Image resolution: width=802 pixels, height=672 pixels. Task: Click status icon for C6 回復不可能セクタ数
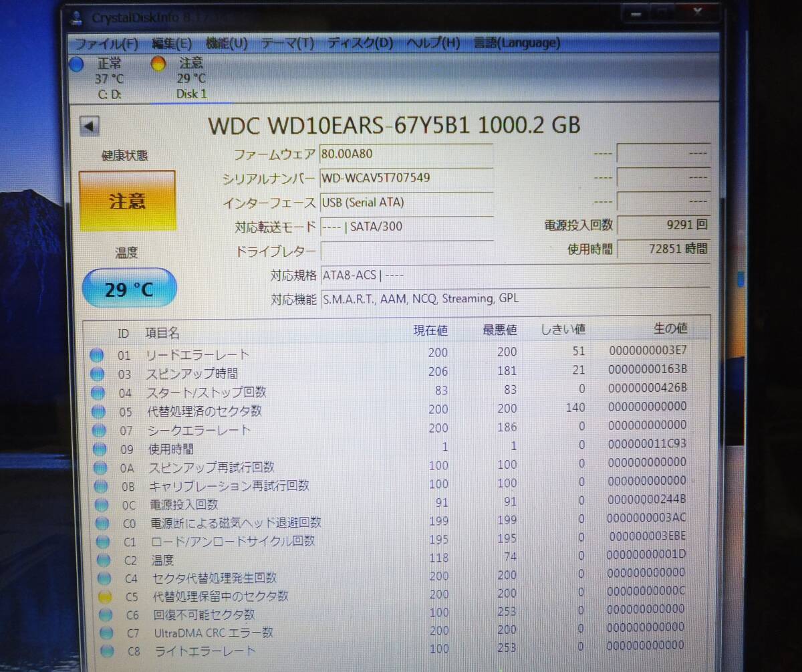point(105,615)
